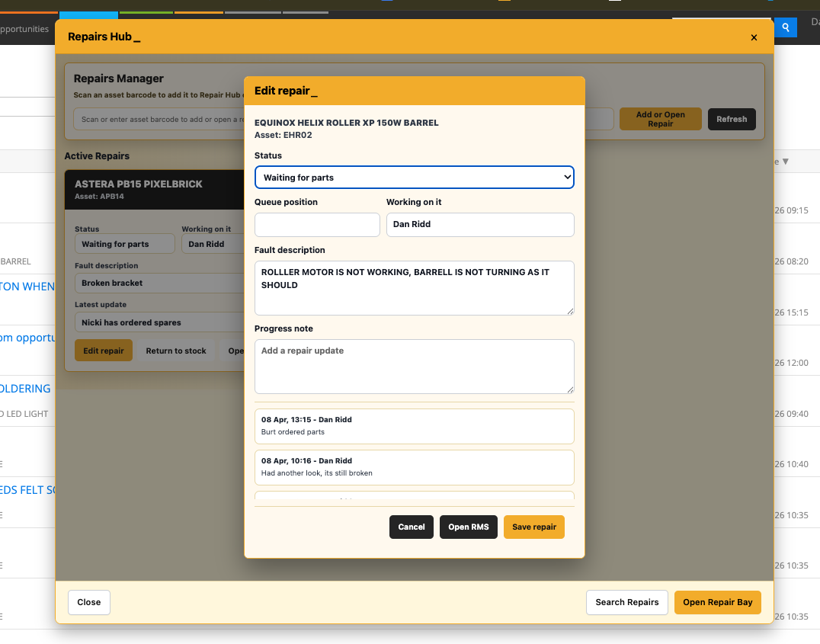Close the Repairs Hub dialog with X
The height and width of the screenshot is (644, 820).
pyautogui.click(x=754, y=37)
